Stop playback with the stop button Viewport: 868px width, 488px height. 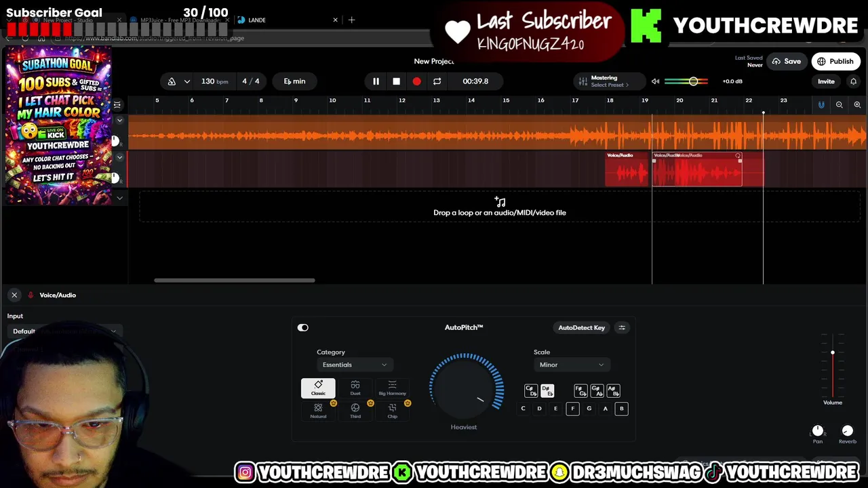(x=396, y=81)
